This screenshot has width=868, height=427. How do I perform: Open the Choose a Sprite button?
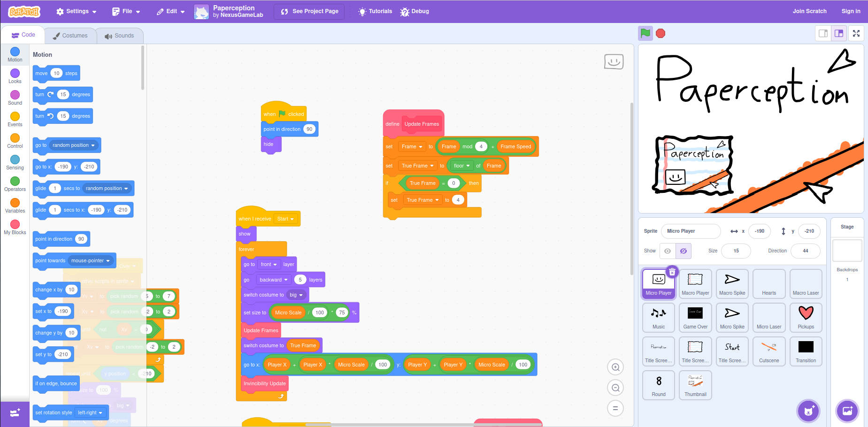click(x=808, y=411)
